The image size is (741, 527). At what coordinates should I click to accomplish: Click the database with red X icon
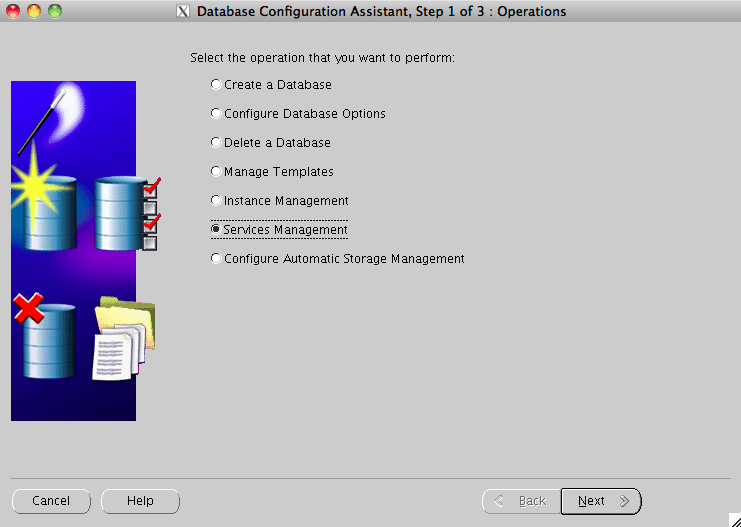click(46, 337)
